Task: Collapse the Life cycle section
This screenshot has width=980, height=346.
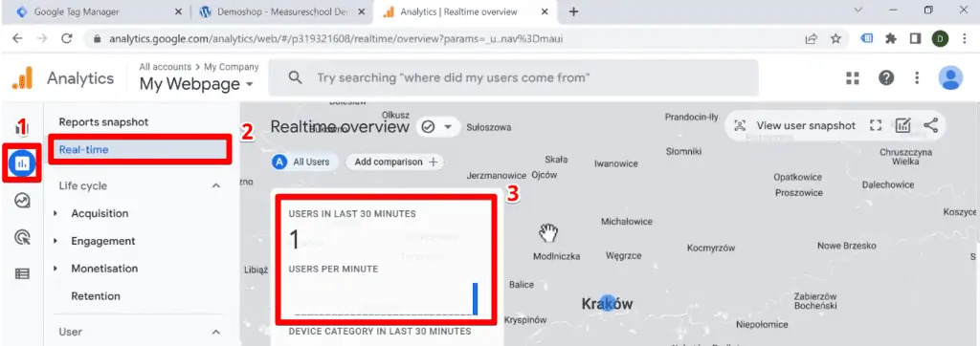Action: pos(216,185)
